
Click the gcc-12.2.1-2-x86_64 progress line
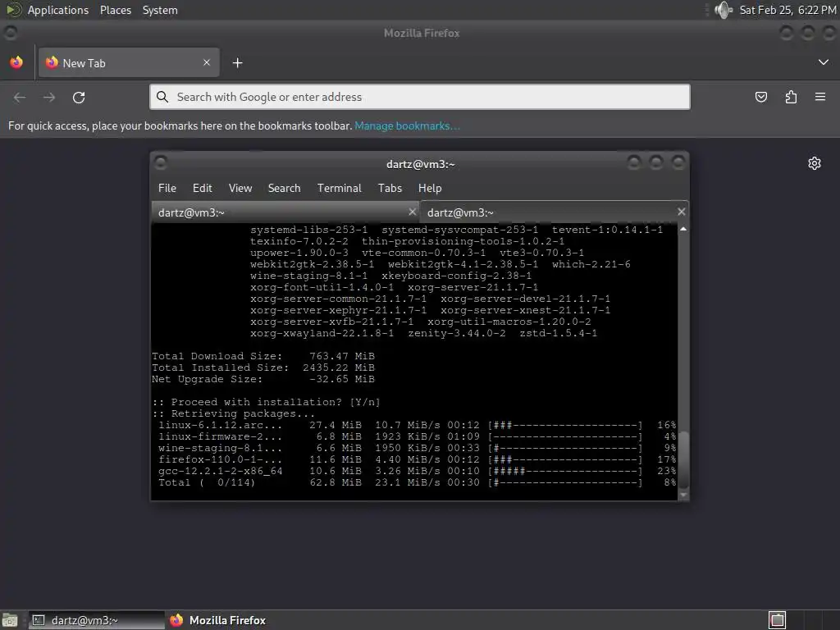417,472
